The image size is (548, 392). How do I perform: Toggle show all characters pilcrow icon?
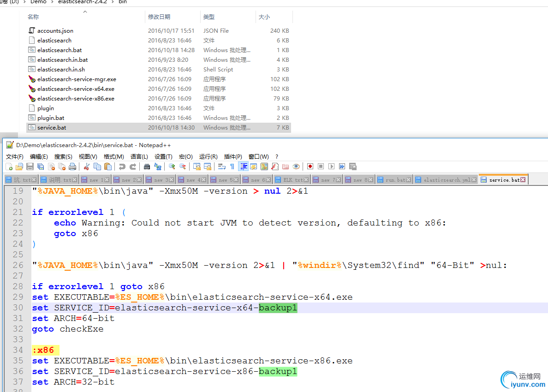[x=232, y=166]
